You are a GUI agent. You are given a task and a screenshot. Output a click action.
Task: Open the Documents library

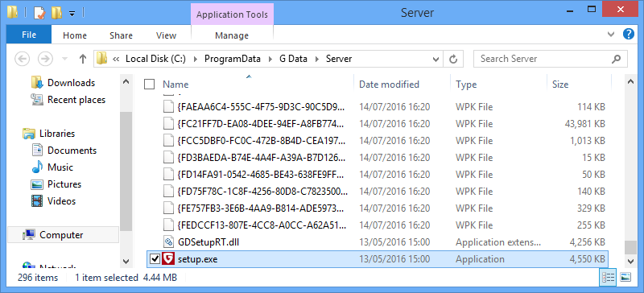(72, 151)
